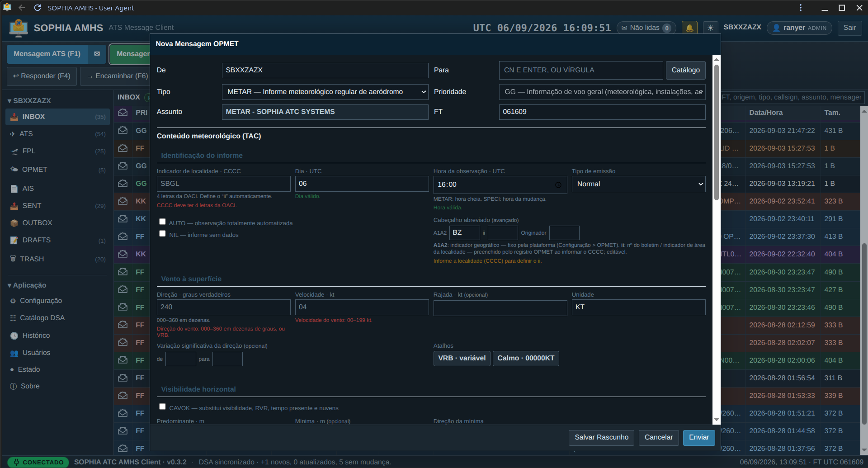Click the clock icon in Hora da observação
The height and width of the screenshot is (468, 868).
point(558,185)
